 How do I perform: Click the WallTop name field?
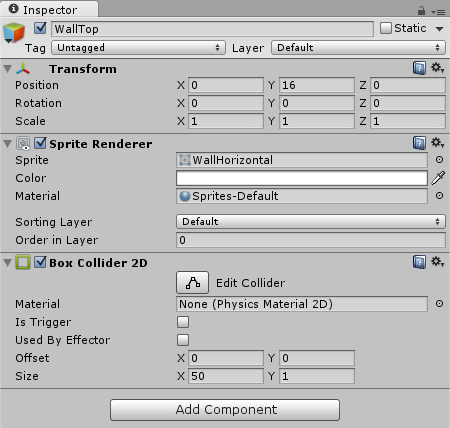[212, 29]
